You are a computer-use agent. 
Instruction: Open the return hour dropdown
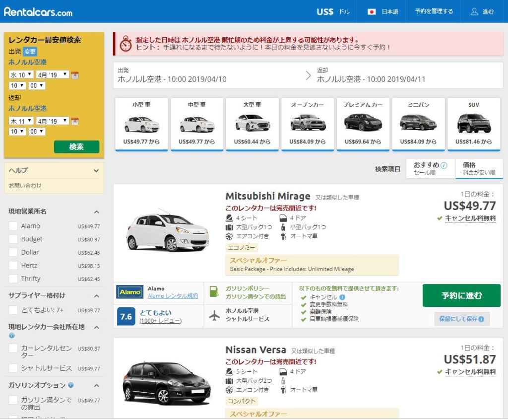17,132
